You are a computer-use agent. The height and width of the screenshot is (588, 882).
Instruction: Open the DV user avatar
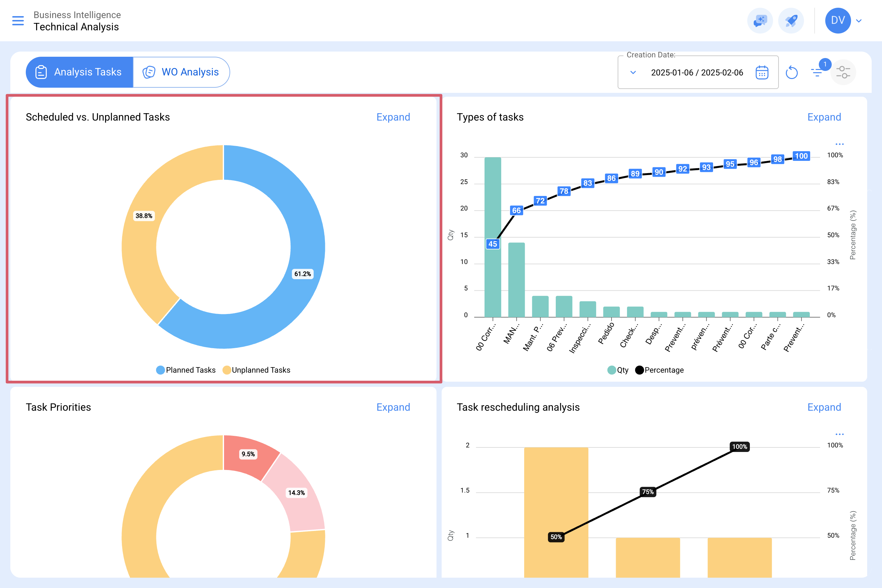point(838,21)
